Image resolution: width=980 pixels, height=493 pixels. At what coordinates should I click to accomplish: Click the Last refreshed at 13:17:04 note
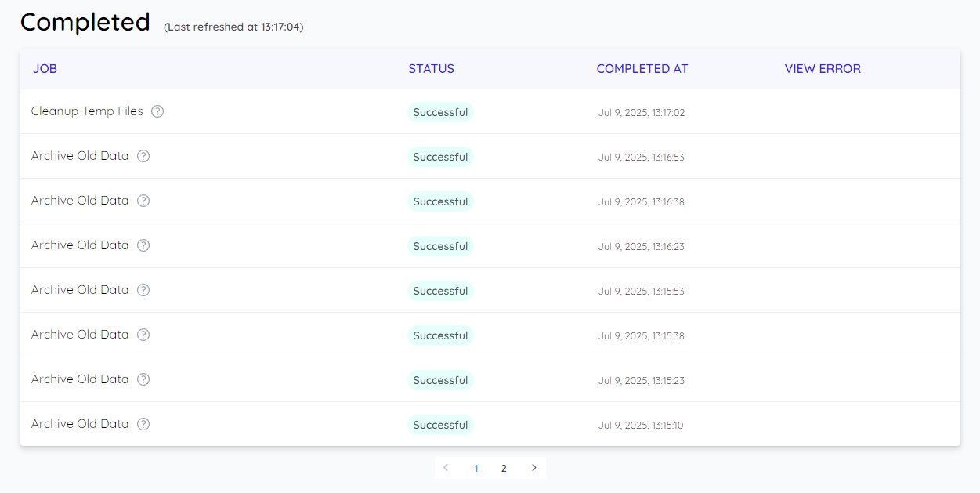(233, 27)
